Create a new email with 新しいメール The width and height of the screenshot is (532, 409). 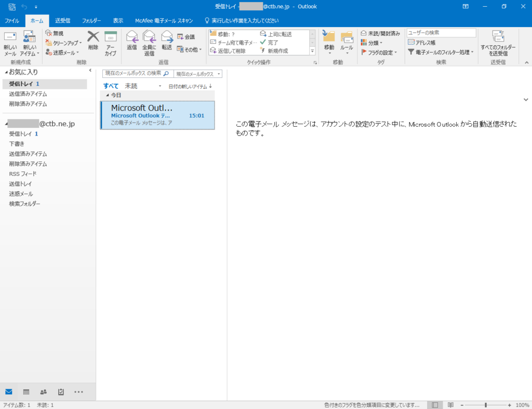tap(10, 44)
